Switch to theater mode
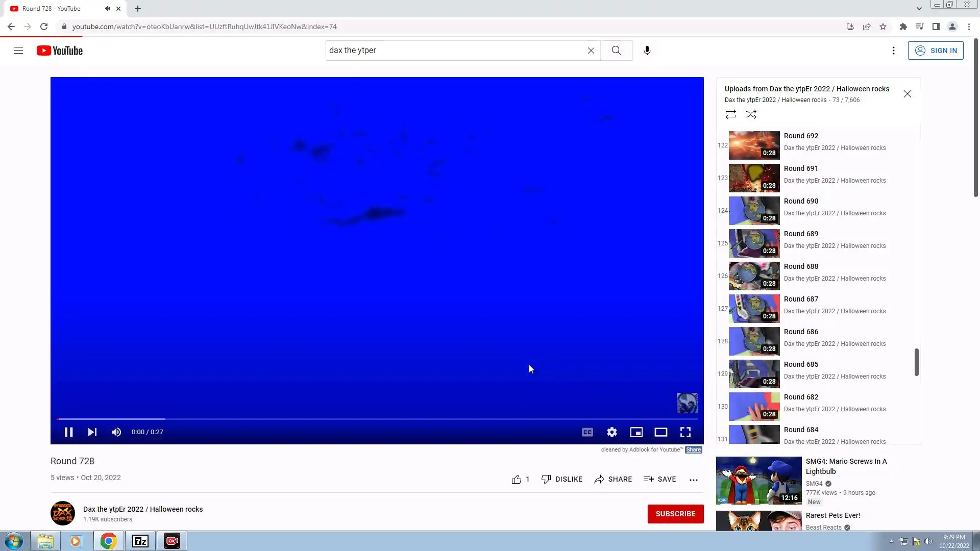This screenshot has height=551, width=980. coord(660,432)
